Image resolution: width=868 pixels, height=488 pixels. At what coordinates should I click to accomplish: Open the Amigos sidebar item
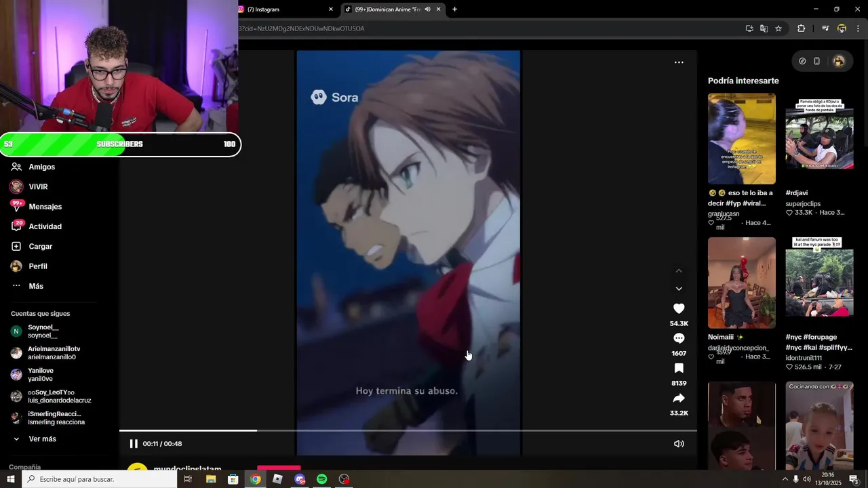(x=42, y=167)
